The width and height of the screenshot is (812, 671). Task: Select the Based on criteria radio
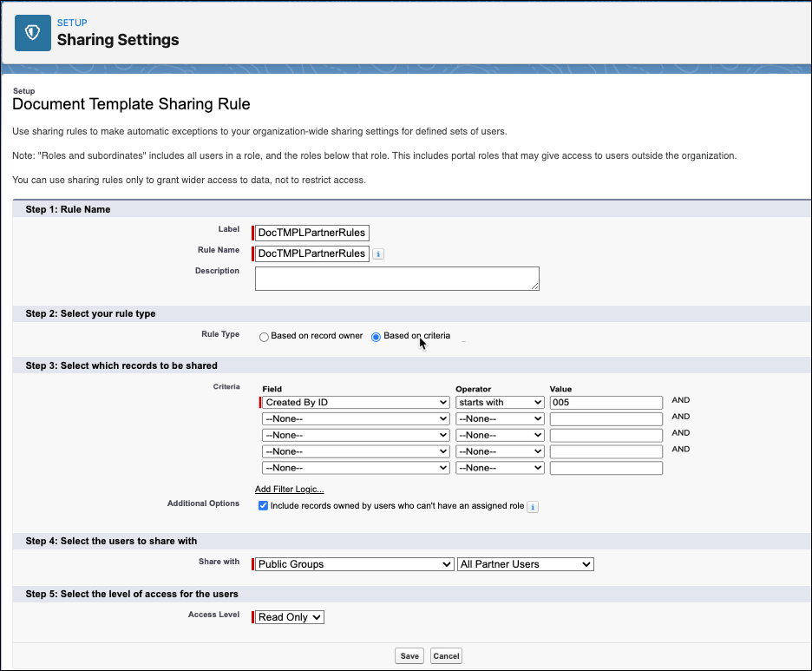coord(376,337)
